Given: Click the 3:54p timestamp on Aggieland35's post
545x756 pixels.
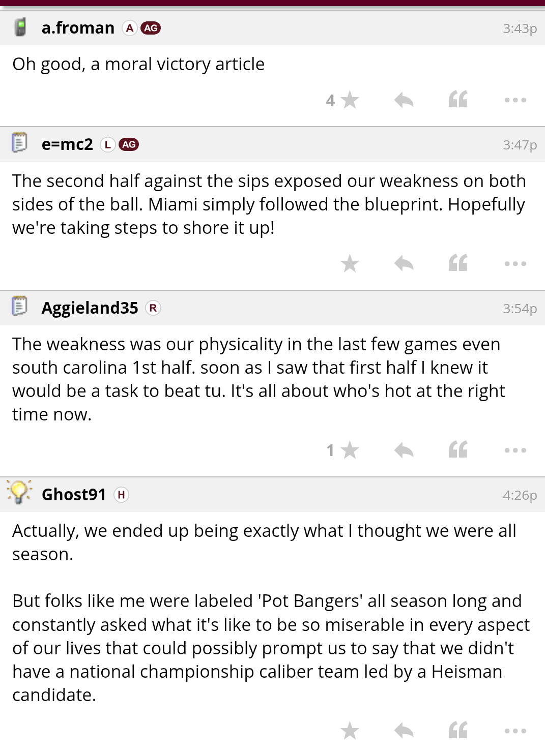Looking at the screenshot, I should (520, 309).
